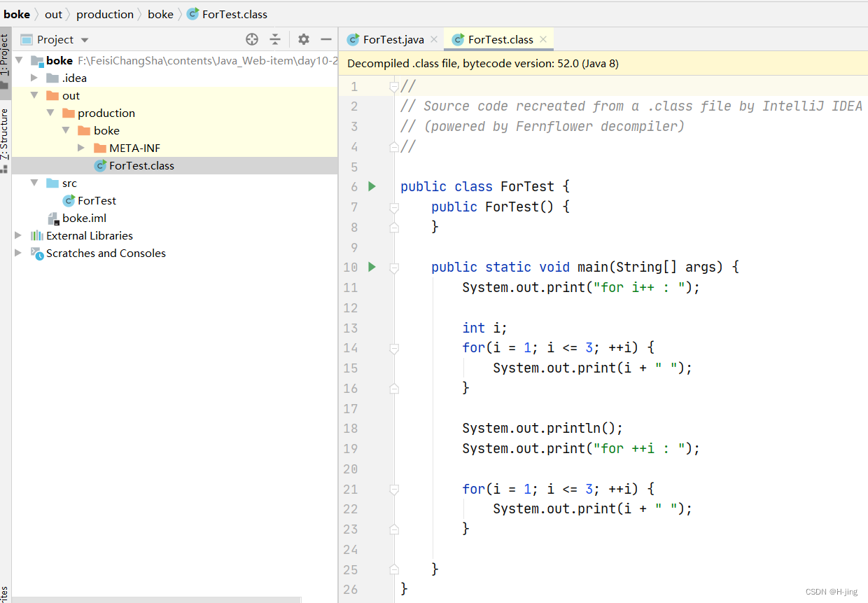Click the System.out.println(); line
The width and height of the screenshot is (868, 603).
click(x=542, y=428)
